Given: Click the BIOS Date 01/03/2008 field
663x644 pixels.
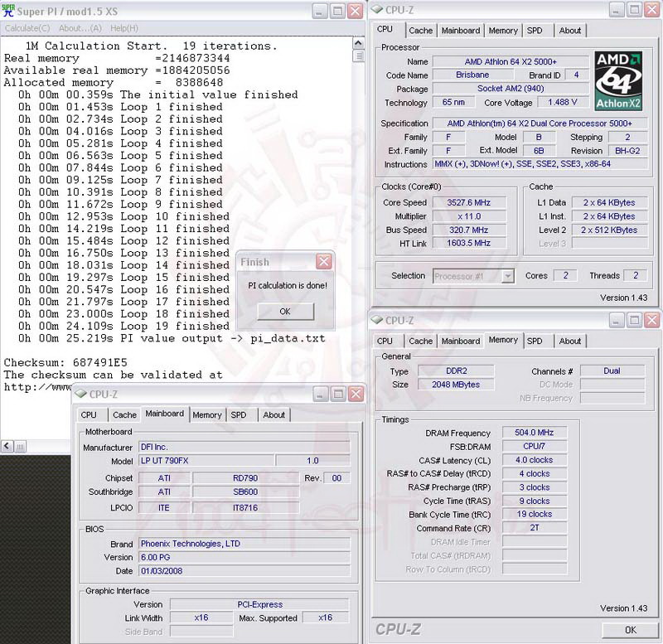Looking at the screenshot, I should (x=244, y=571).
